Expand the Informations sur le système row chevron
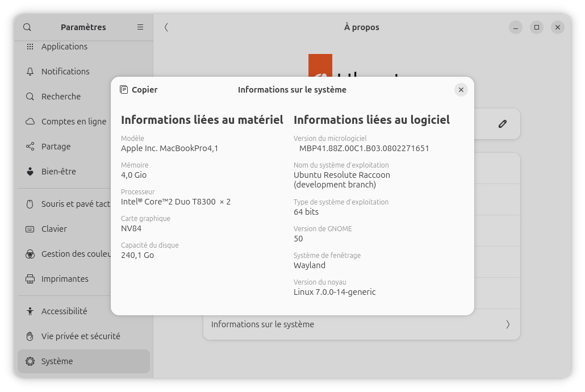The image size is (585, 392). pyautogui.click(x=508, y=324)
